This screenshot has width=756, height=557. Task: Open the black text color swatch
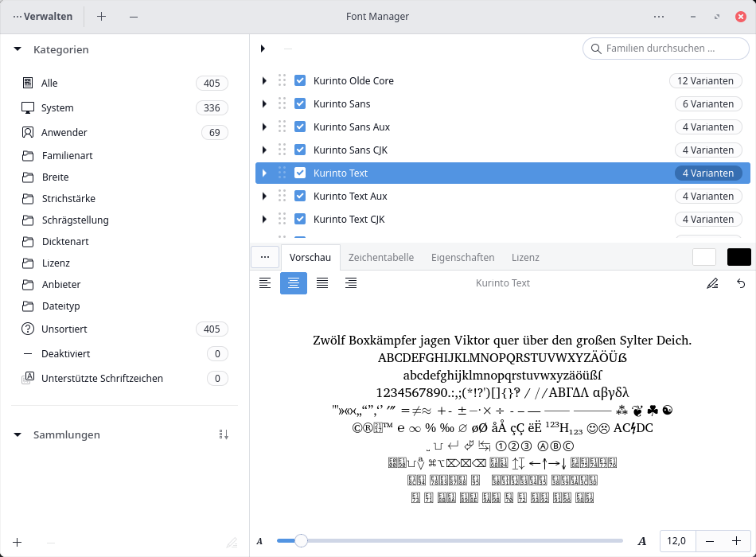coord(738,257)
